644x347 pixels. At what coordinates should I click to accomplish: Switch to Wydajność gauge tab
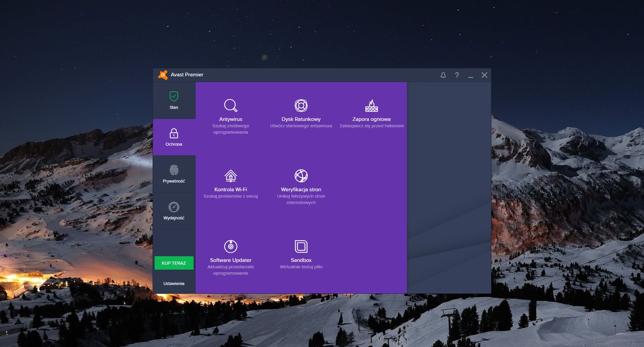click(x=174, y=211)
